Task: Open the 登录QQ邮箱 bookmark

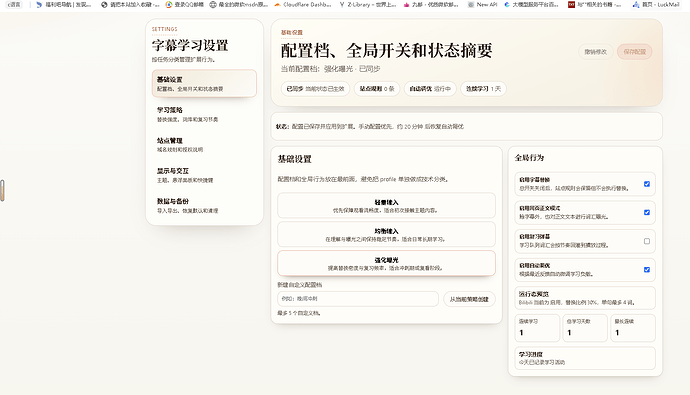Action: tap(185, 4)
